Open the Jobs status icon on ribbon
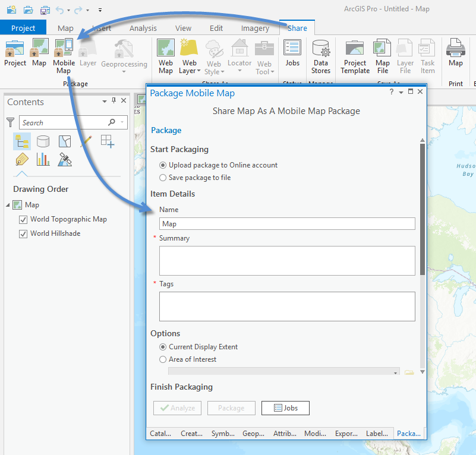 (292, 48)
